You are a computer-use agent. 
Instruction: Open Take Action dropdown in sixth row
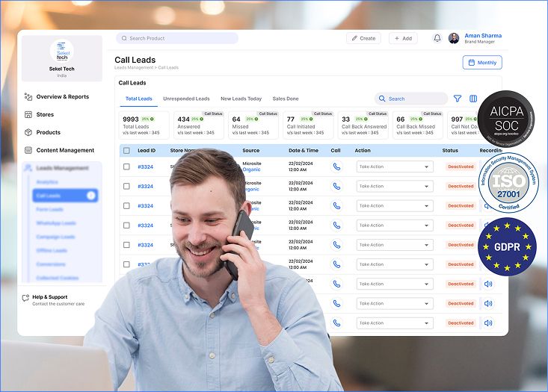point(395,264)
